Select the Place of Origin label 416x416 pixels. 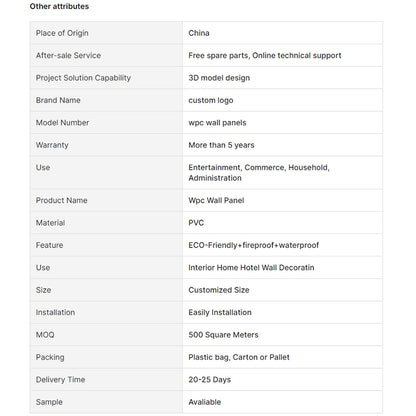[62, 33]
